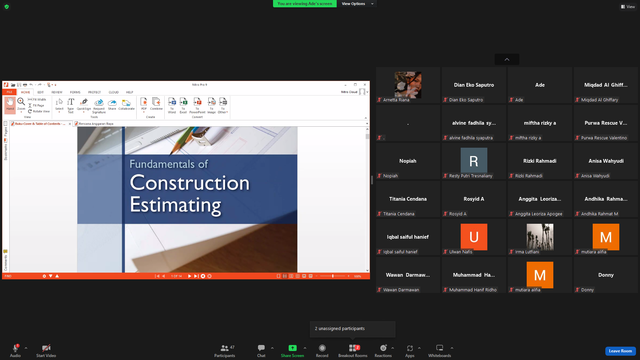640x360 pixels.
Task: Choose Fit Width view option
Action: coord(38,100)
